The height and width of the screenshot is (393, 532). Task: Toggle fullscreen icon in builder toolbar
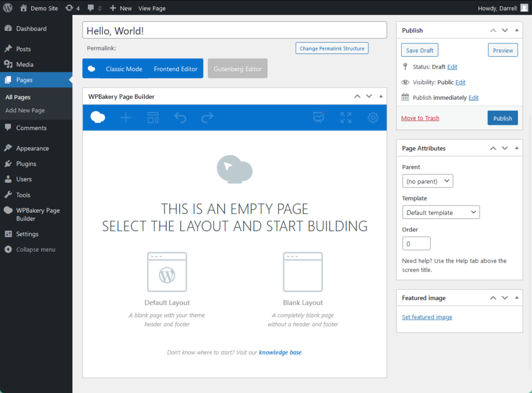345,118
